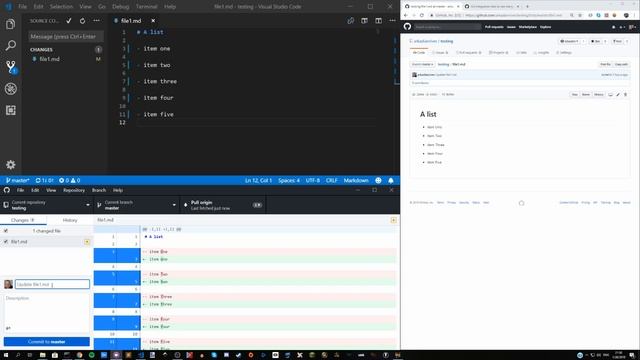Change indentation via Spaces: 4
Screen dimensions: 640x360
point(289,180)
